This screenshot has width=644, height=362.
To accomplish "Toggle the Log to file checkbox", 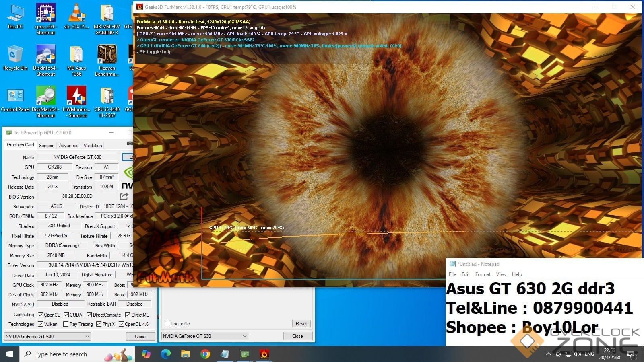I will (x=168, y=324).
